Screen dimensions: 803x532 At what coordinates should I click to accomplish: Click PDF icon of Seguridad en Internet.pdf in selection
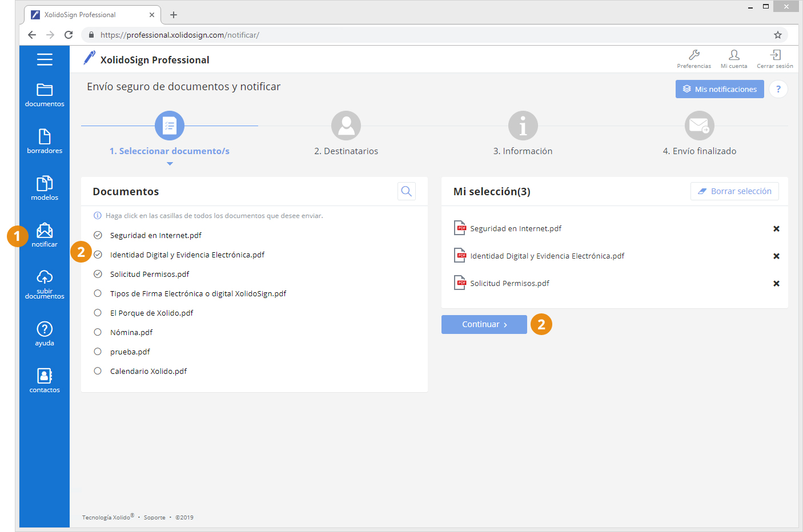[x=460, y=228]
